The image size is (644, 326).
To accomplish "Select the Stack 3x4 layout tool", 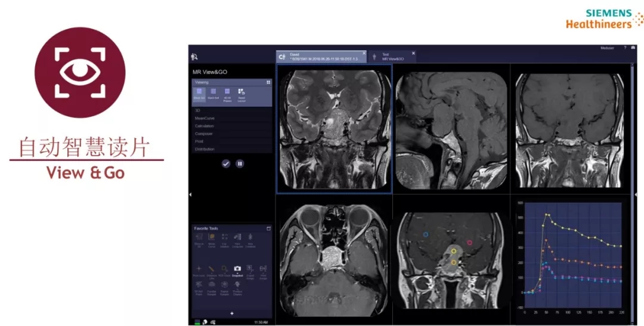I will coord(213,94).
